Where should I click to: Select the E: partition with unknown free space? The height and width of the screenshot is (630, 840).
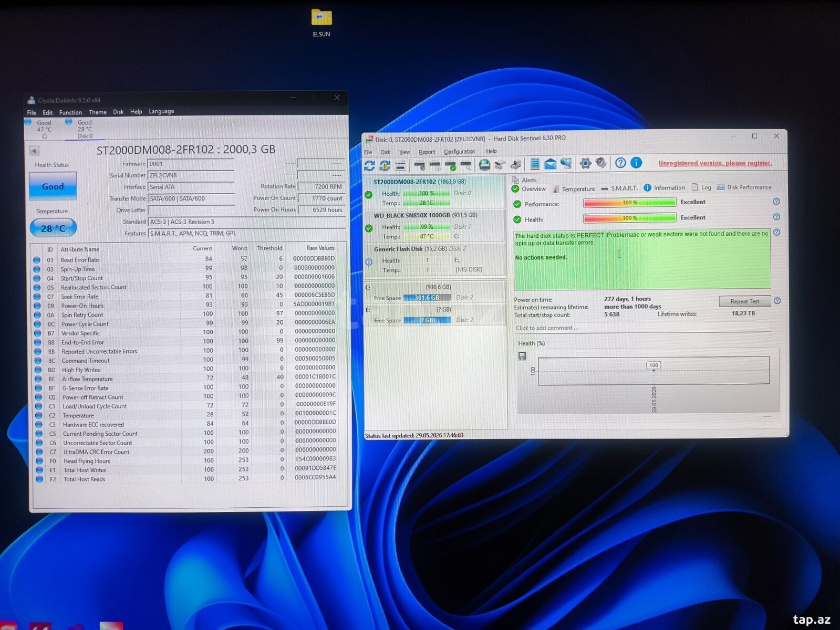[434, 315]
